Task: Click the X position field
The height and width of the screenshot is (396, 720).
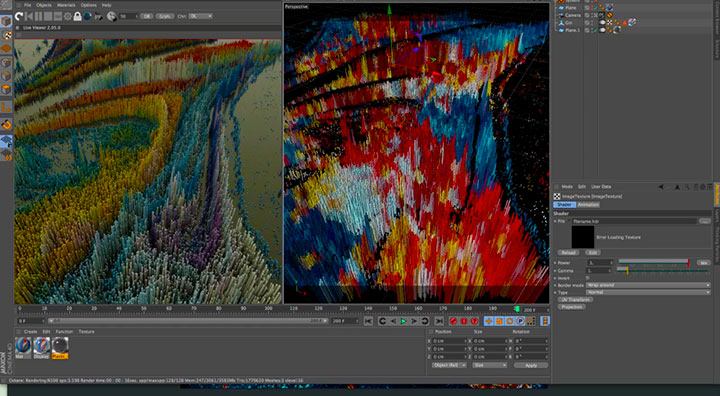Action: click(x=450, y=341)
